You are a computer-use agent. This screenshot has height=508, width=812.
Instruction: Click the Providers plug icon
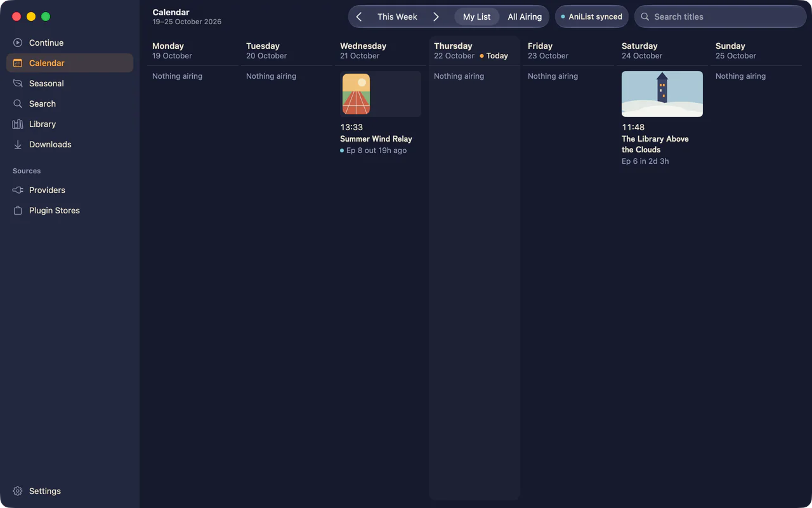pos(18,190)
